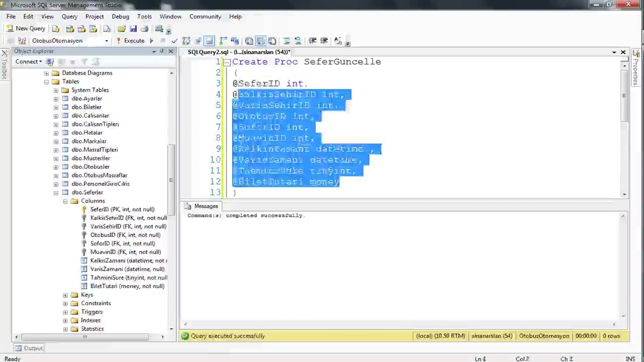Click the green Debug play icon
The width and height of the screenshot is (644, 362).
[151, 41]
